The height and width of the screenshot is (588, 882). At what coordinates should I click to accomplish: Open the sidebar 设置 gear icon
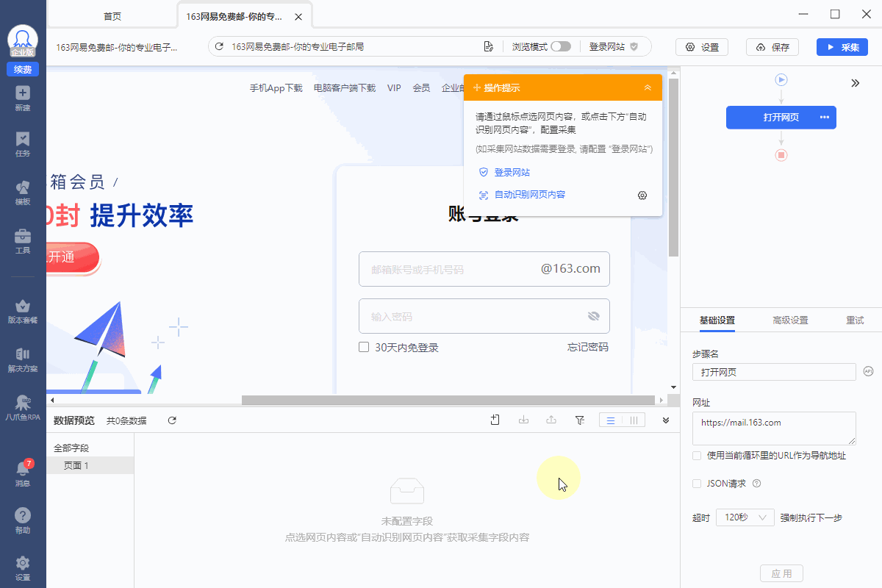coord(23,568)
